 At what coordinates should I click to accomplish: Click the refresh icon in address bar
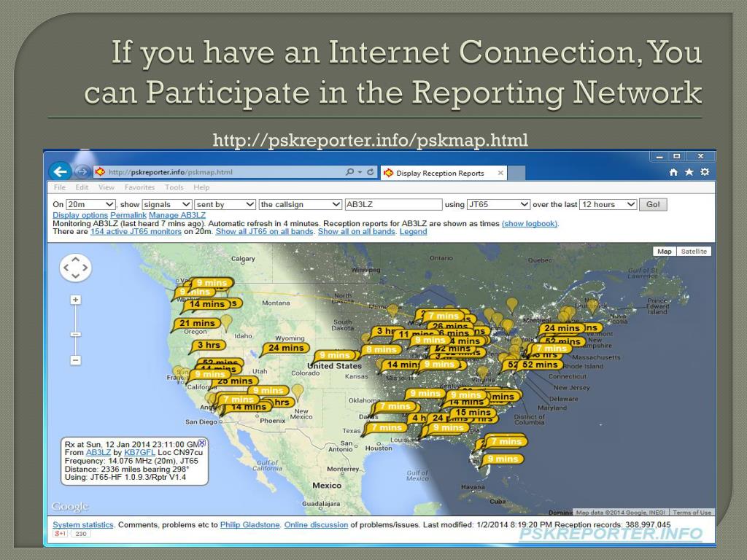click(370, 172)
